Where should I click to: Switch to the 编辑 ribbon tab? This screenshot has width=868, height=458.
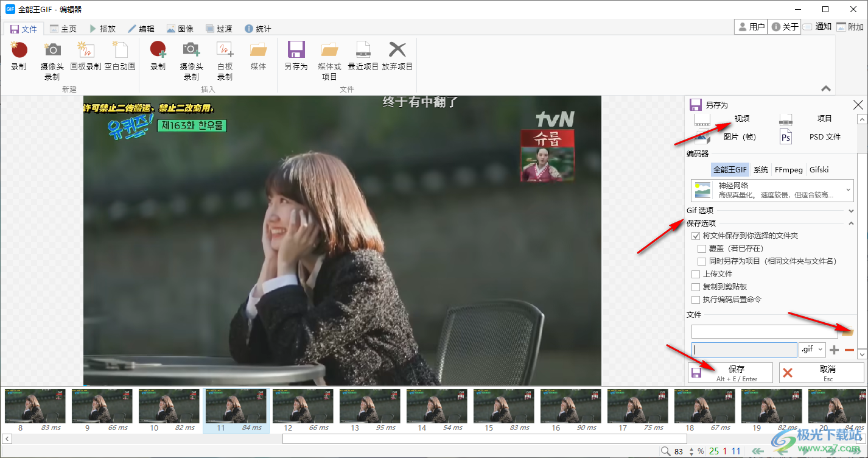click(x=141, y=29)
